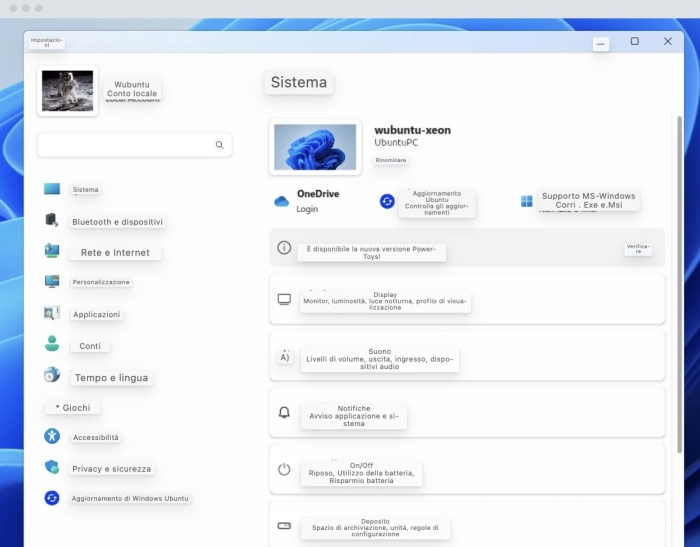Click the desktop wallpaper thumbnail
Screen dimensions: 700x547
click(x=315, y=147)
